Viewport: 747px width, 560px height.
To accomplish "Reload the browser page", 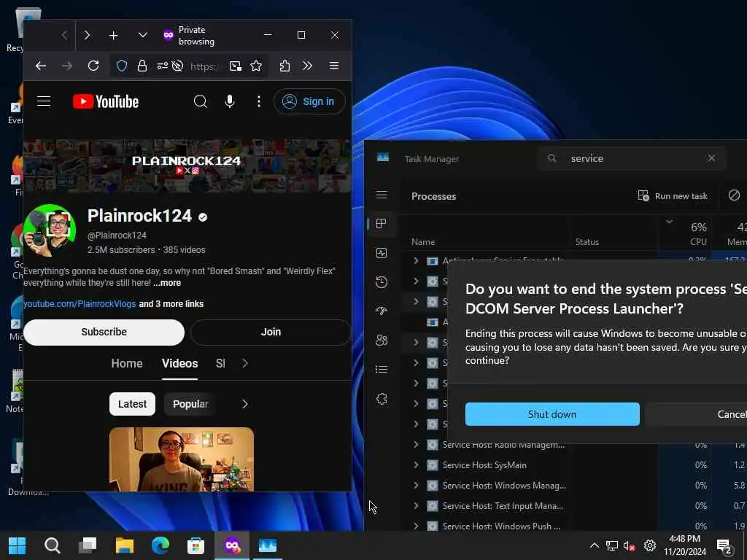I will [x=93, y=66].
